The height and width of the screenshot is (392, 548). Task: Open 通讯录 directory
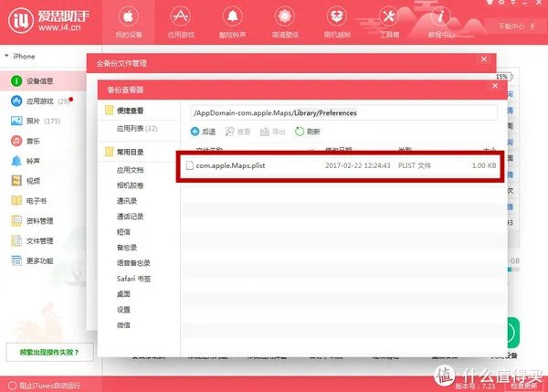[127, 201]
